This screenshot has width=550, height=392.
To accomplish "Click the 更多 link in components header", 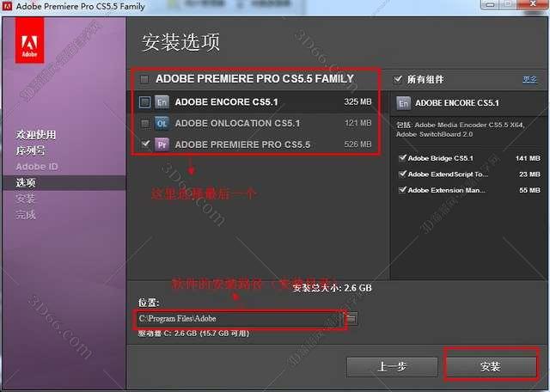I will [529, 79].
